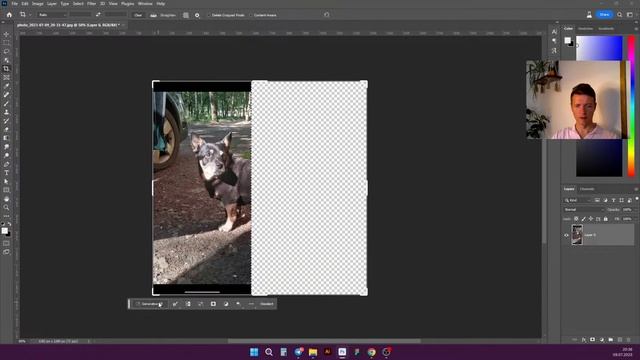Toggle Layer 0 visibility eye
The height and width of the screenshot is (360, 640).
[x=566, y=235]
